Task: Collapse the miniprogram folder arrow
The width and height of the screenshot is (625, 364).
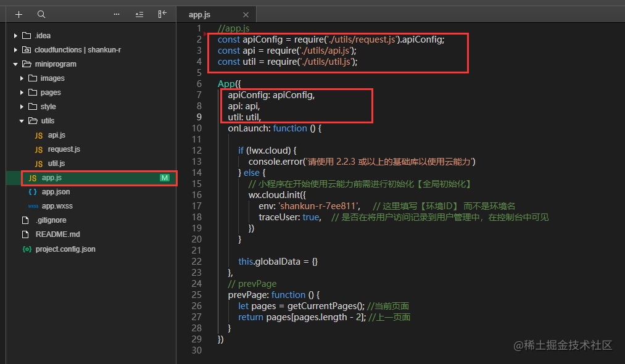Action: (15, 64)
